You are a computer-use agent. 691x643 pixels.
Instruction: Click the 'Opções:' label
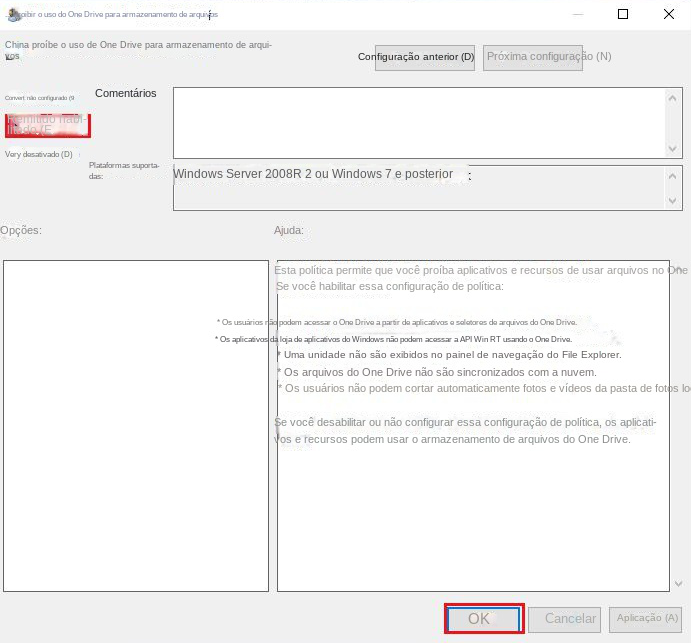click(x=21, y=230)
